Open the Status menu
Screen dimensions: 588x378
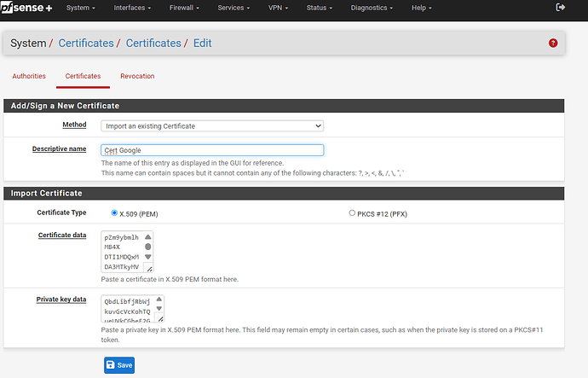click(319, 8)
